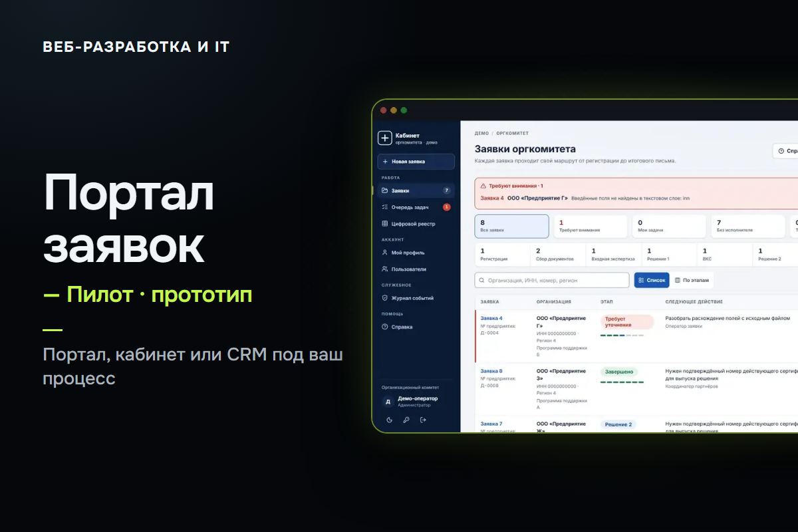Click the Организация, ИНН search field
The width and height of the screenshot is (798, 532).
(x=552, y=280)
